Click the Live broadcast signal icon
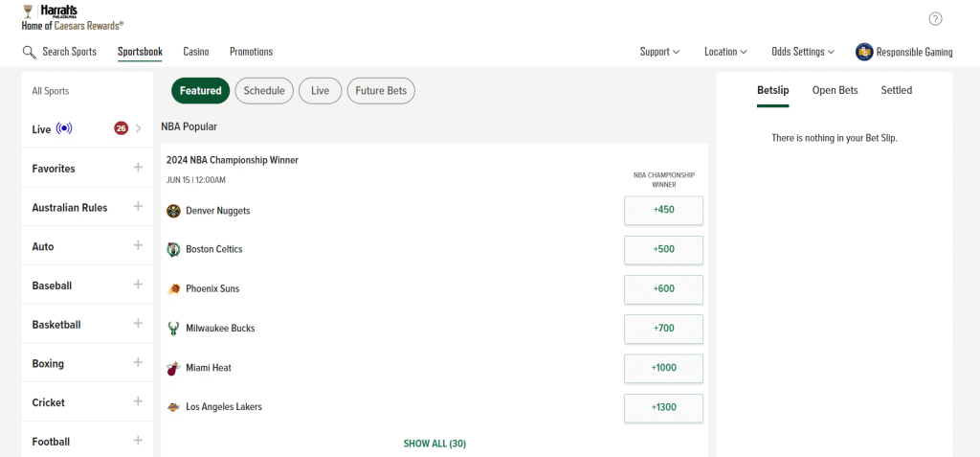The image size is (980, 457). pyautogui.click(x=64, y=129)
